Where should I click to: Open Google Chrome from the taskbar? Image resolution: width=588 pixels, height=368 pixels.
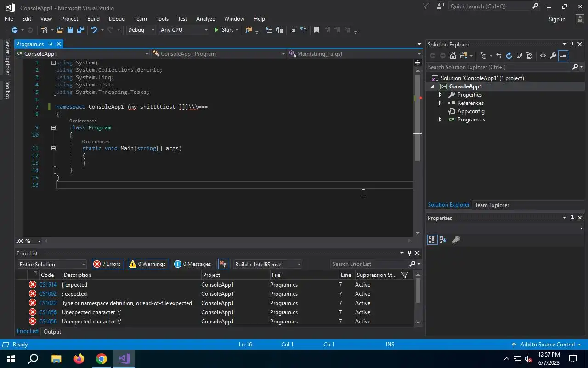102,359
